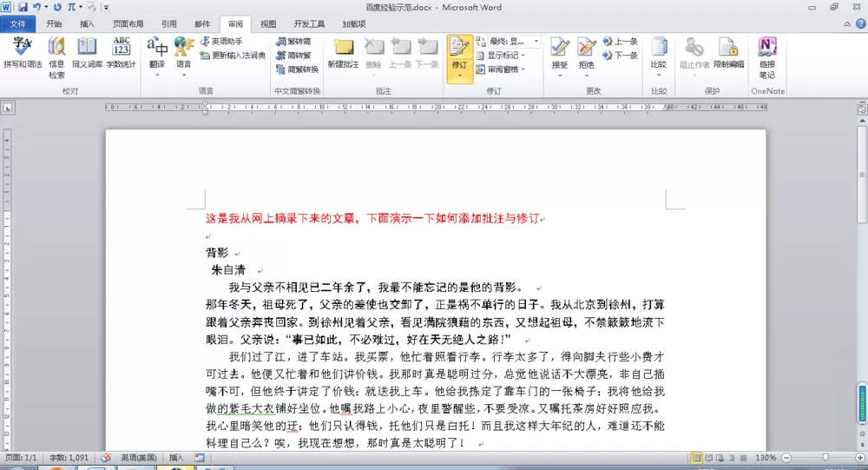This screenshot has width=868, height=470.
Task: Save the document from quick access toolbar
Action: [23, 7]
